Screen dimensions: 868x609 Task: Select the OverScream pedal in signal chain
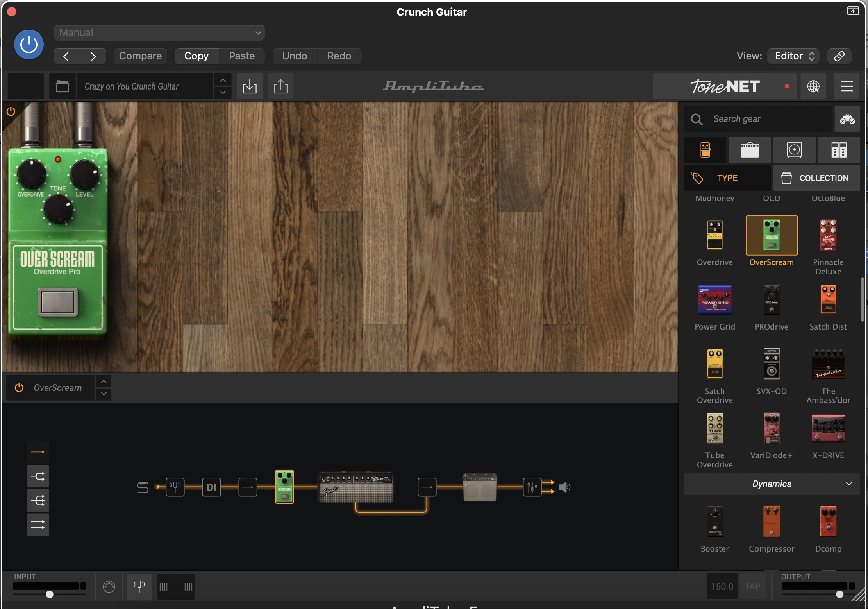[x=284, y=487]
